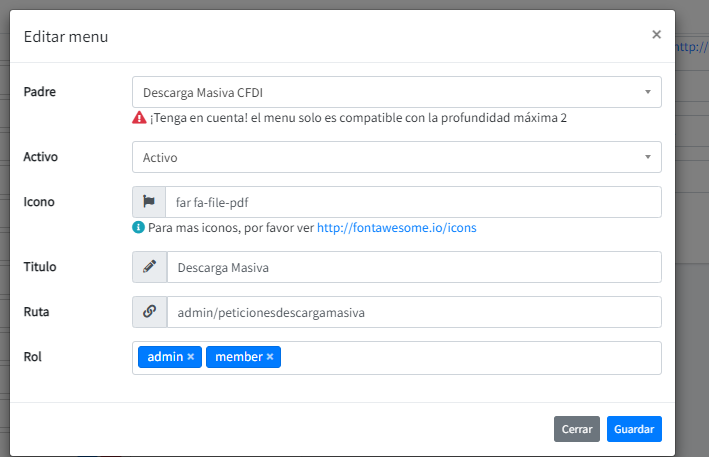This screenshot has width=709, height=457.
Task: Save changes with the Guardar button
Action: pyautogui.click(x=634, y=429)
